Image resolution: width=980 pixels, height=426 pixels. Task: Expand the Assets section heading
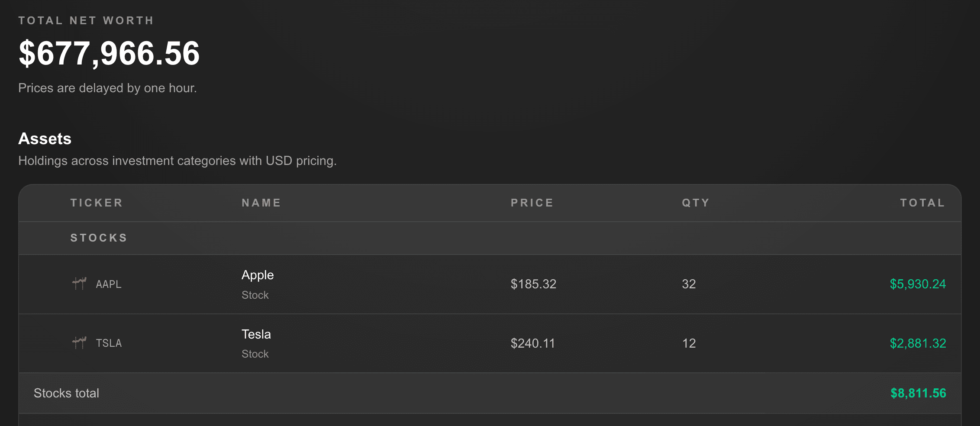click(45, 139)
